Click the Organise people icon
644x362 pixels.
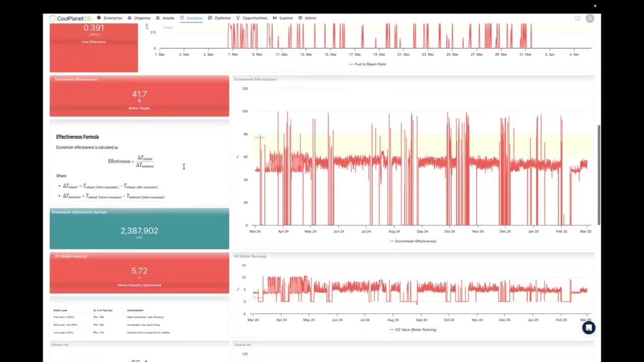coord(129,18)
